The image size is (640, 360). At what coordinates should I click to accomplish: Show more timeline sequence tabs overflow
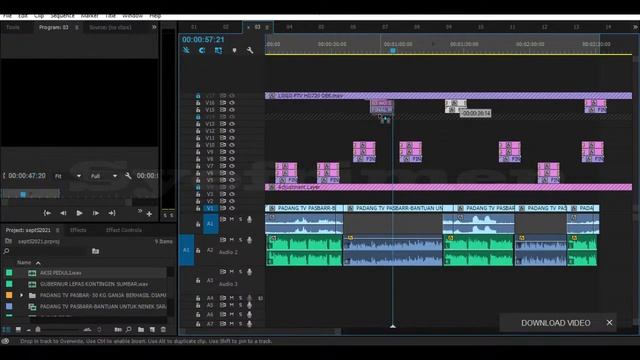(x=635, y=27)
